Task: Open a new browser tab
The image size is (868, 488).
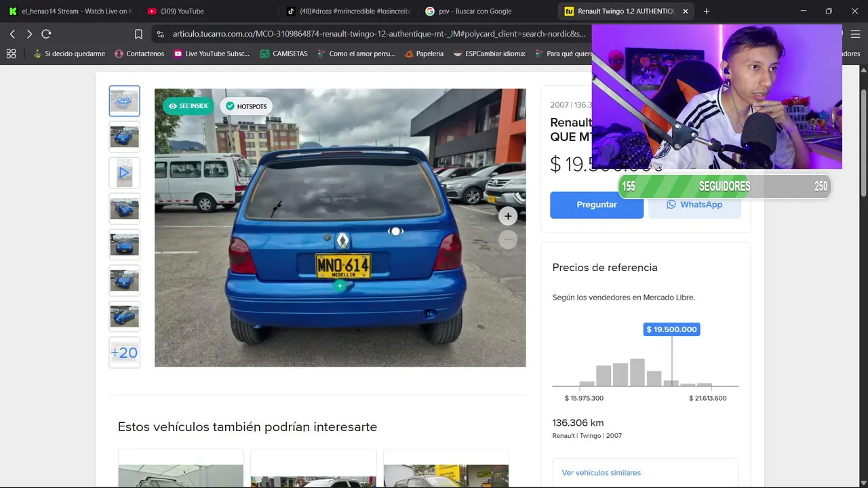Action: 707,11
